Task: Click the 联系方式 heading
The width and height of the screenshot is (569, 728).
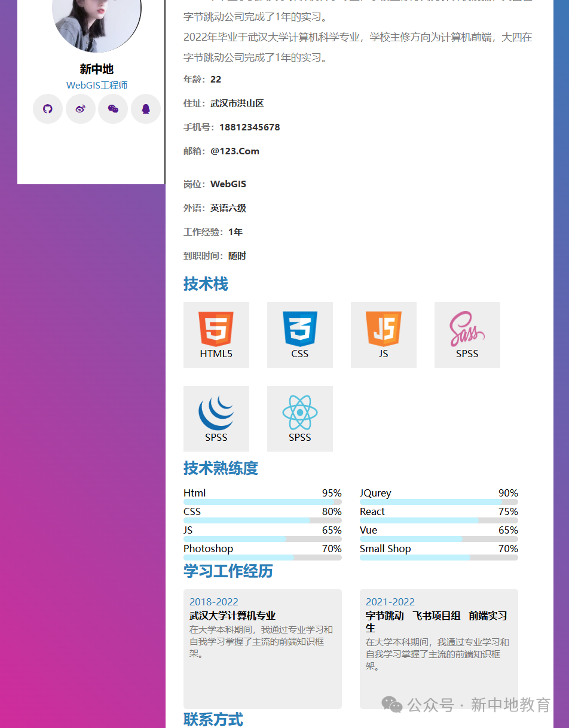Action: point(213,720)
